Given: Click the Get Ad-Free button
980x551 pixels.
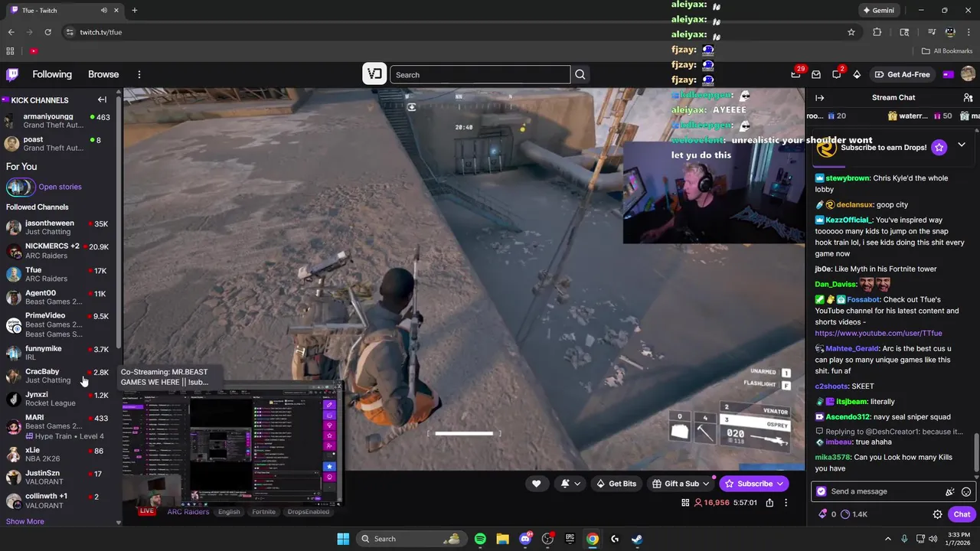Looking at the screenshot, I should coord(902,74).
